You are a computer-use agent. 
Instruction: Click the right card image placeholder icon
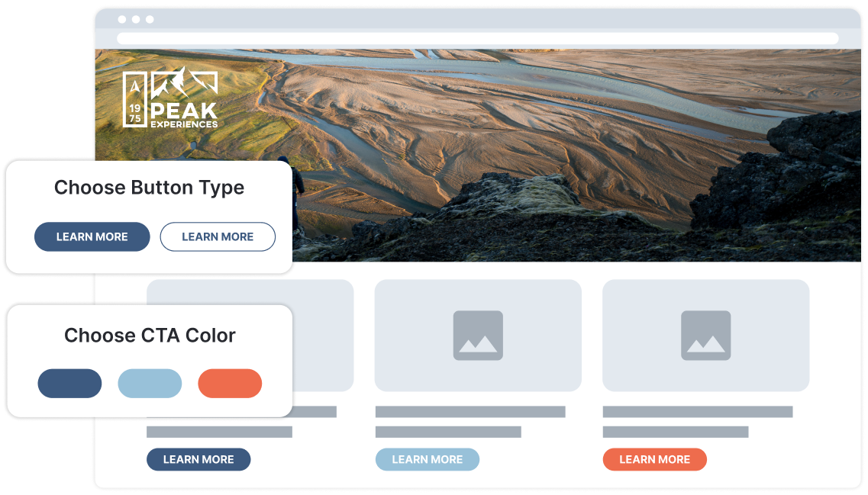click(x=705, y=335)
